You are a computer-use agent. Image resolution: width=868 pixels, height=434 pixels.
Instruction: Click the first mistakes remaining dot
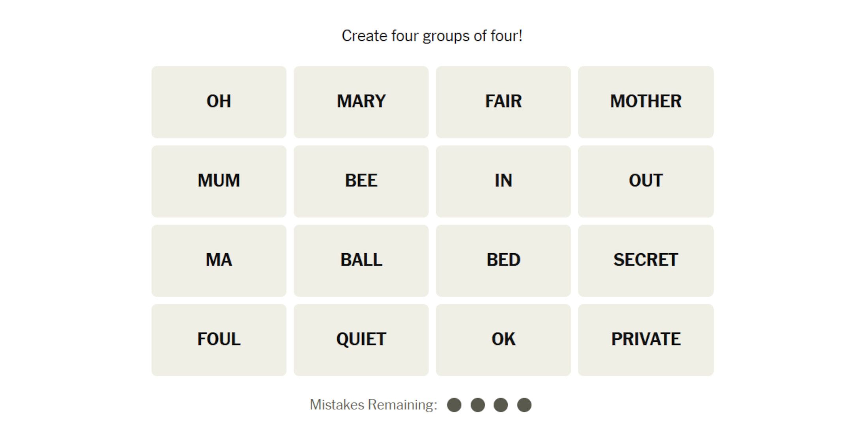[x=454, y=405]
